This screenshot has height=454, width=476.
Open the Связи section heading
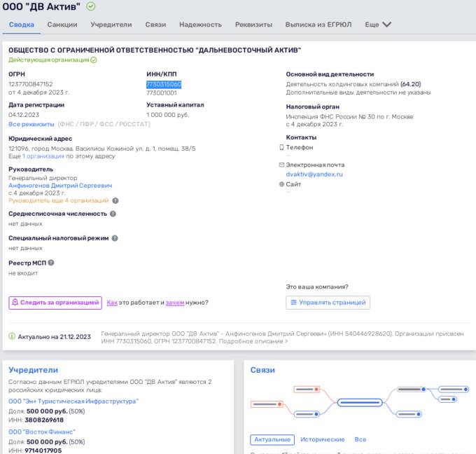coord(262,370)
